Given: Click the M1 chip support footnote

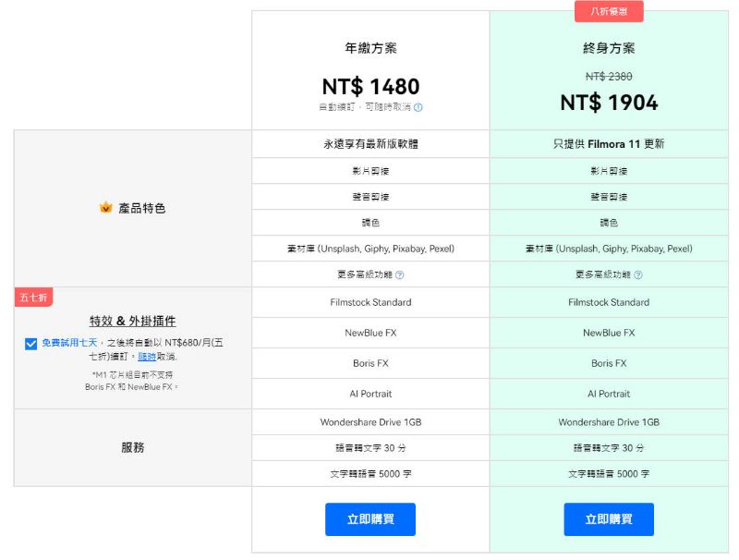Looking at the screenshot, I should click(x=131, y=381).
